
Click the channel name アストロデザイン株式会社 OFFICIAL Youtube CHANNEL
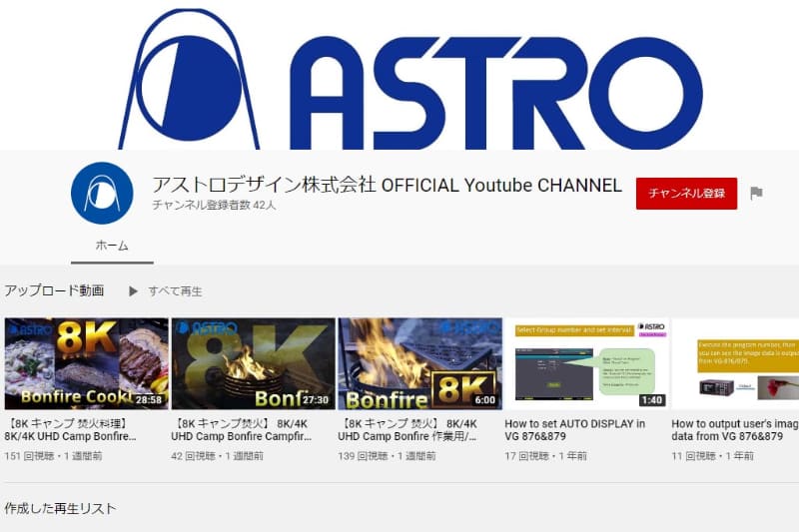click(388, 185)
